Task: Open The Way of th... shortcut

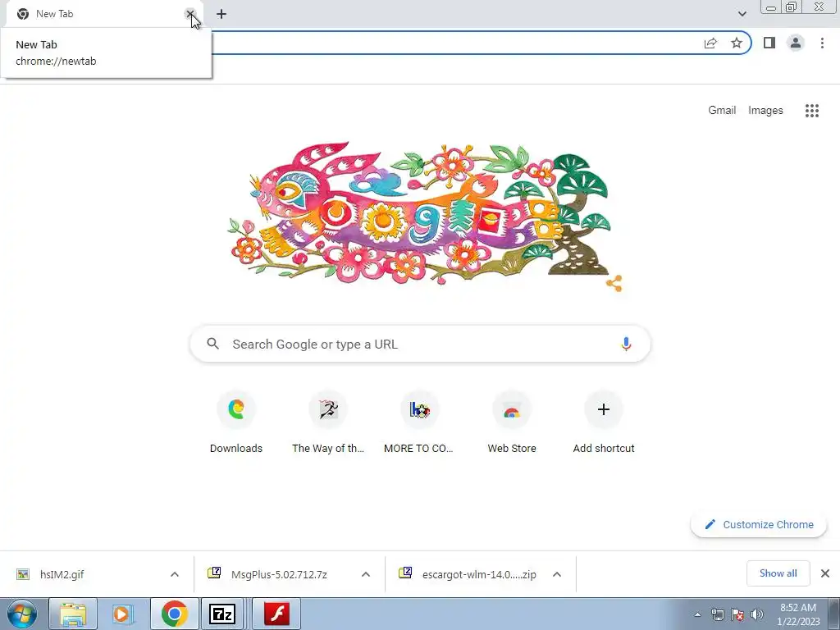Action: click(x=328, y=422)
